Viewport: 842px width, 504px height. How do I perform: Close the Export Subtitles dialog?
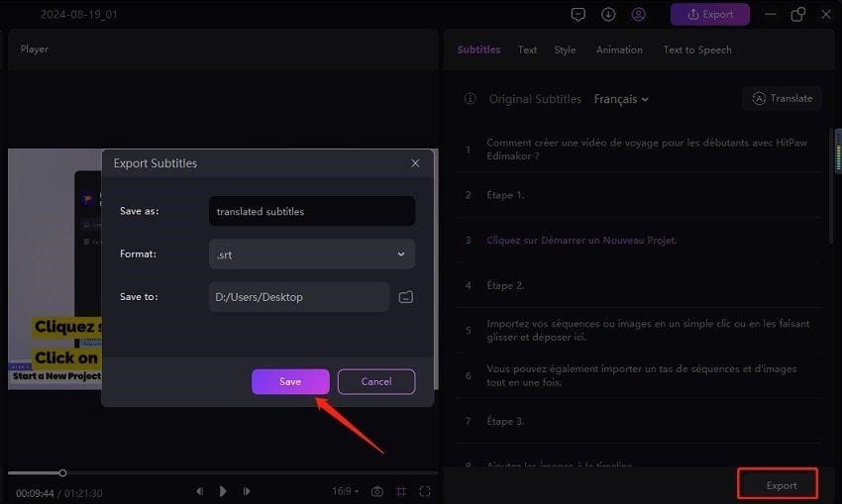[415, 163]
